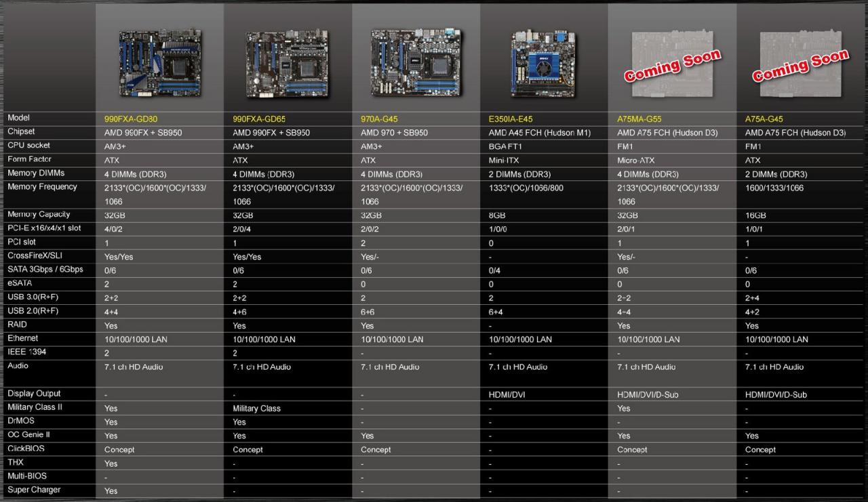Viewport: 868px width, 502px height.
Task: Click the Military Class II row label
Action: click(35, 407)
